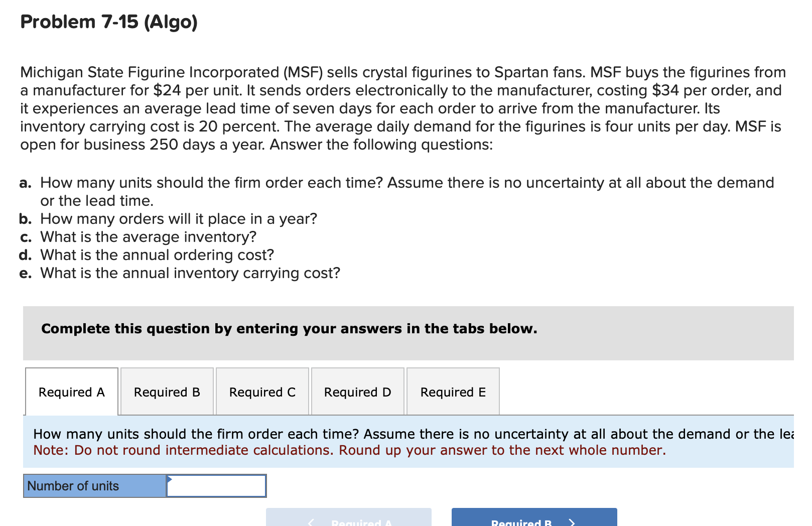Viewport: 812px width, 526px height.
Task: Switch to the Required A tab
Action: coord(72,392)
